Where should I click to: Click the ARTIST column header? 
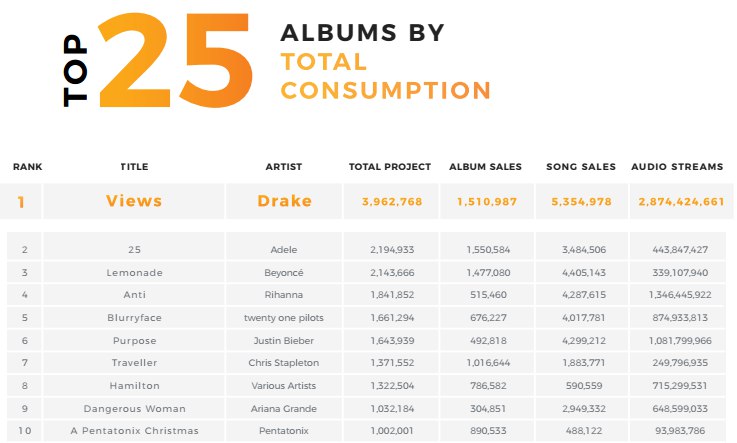[x=284, y=167]
